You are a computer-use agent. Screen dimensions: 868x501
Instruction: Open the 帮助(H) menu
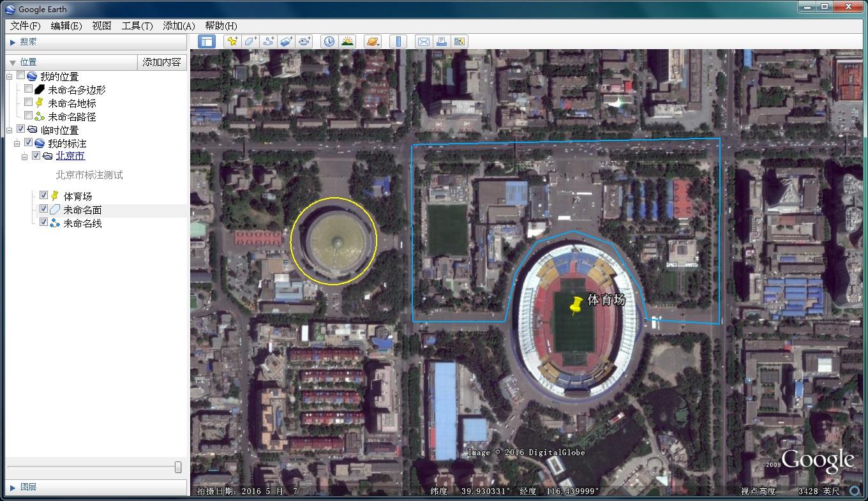[221, 26]
